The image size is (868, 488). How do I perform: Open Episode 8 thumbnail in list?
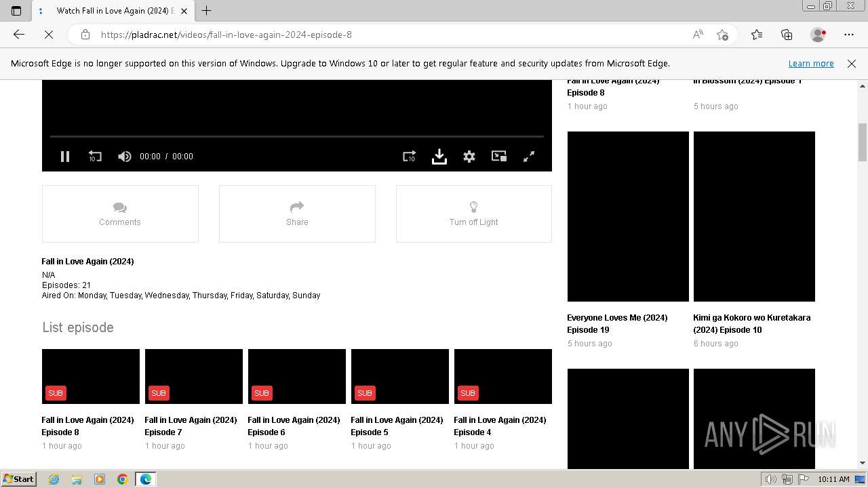91,376
